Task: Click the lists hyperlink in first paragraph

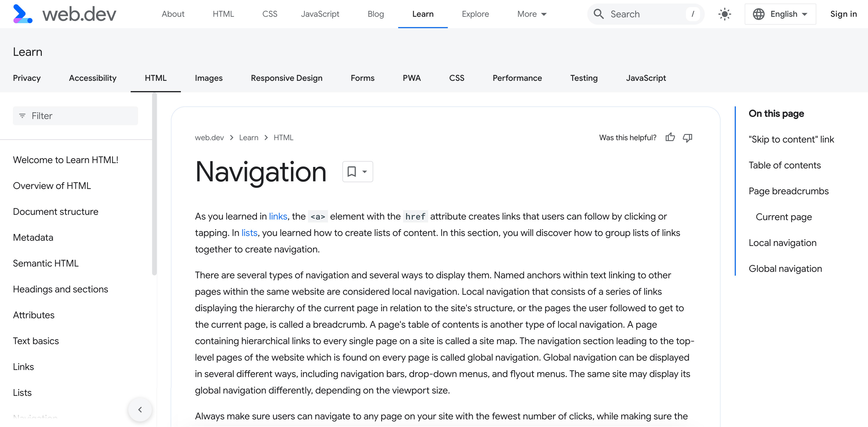Action: [249, 233]
